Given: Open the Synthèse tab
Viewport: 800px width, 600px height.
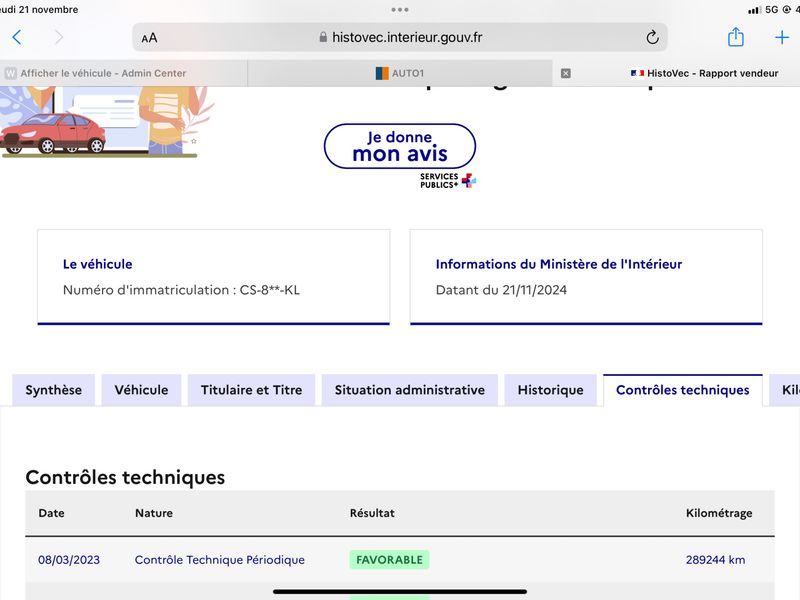Looking at the screenshot, I should (54, 390).
